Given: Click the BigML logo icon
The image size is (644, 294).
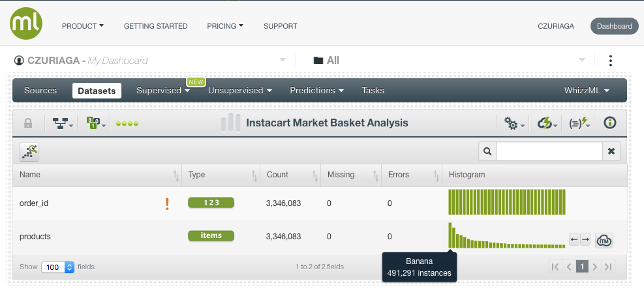Looking at the screenshot, I should click(26, 24).
